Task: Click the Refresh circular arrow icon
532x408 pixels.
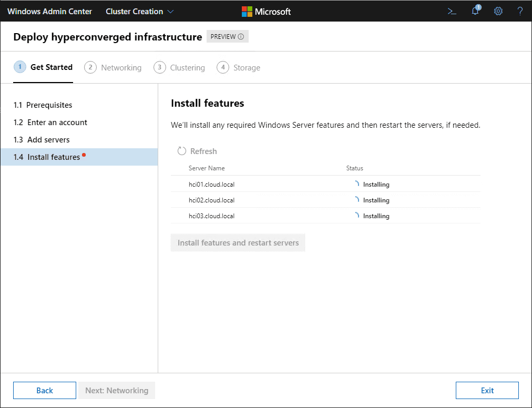Action: [x=182, y=151]
